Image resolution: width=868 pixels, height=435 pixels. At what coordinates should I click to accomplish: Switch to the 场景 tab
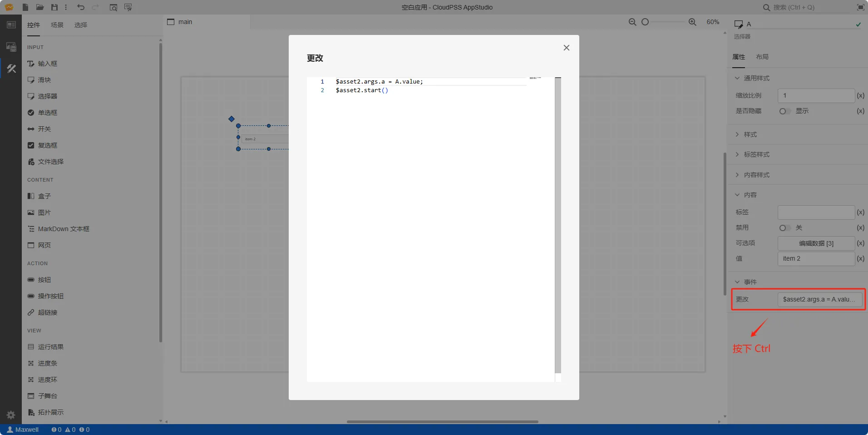pyautogui.click(x=57, y=25)
